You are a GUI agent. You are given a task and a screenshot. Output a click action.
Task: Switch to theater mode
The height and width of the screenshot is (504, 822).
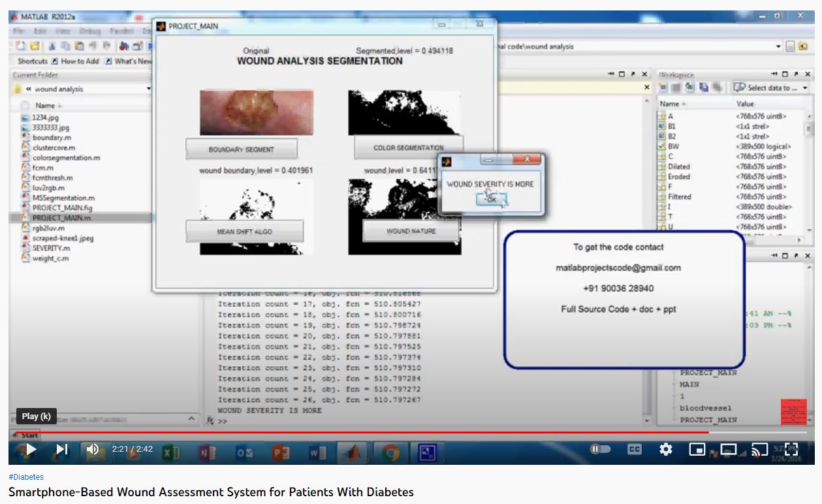[x=728, y=449]
